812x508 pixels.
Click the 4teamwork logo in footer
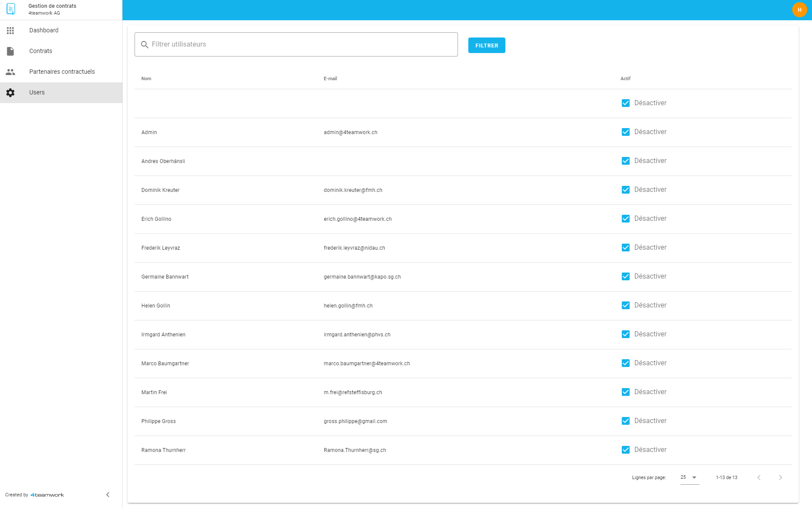[x=47, y=495]
